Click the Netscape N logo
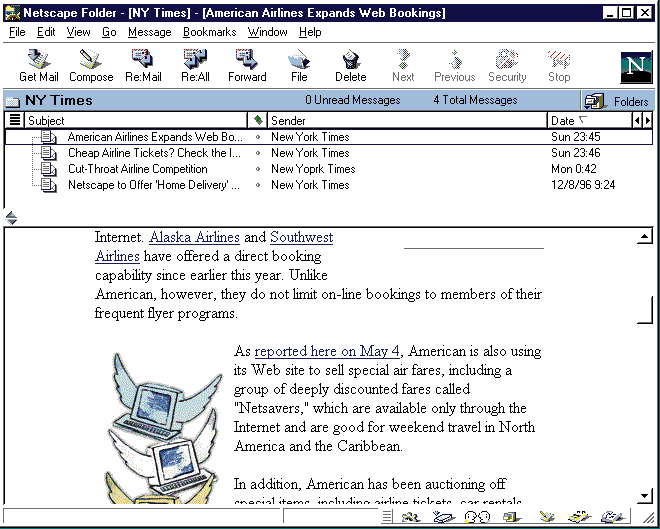This screenshot has width=660, height=529. [636, 68]
